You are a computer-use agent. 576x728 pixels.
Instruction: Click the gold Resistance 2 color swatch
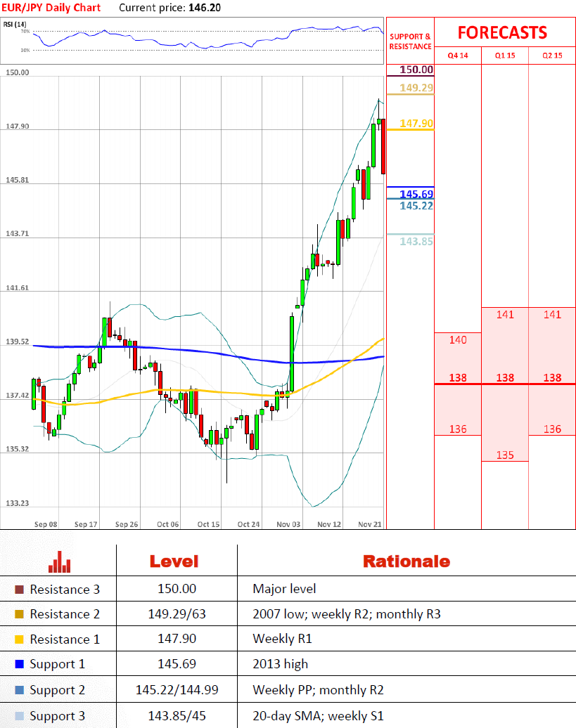point(19,614)
